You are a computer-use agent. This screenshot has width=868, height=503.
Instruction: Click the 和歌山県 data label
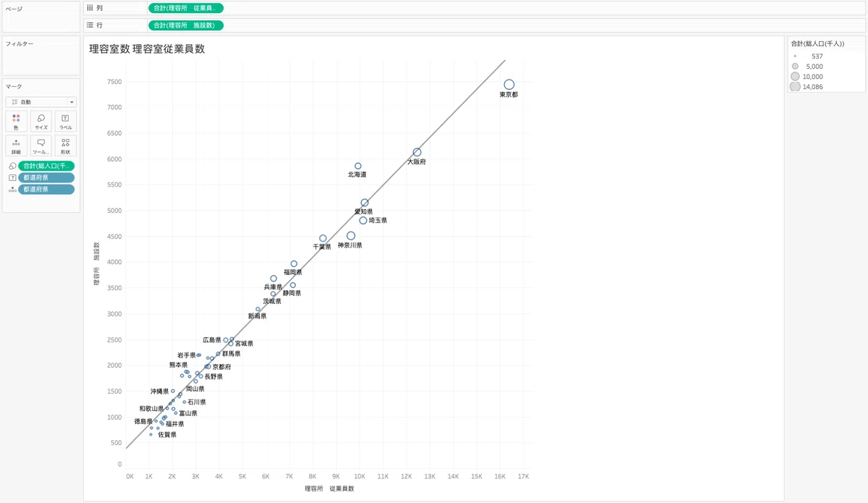click(151, 408)
